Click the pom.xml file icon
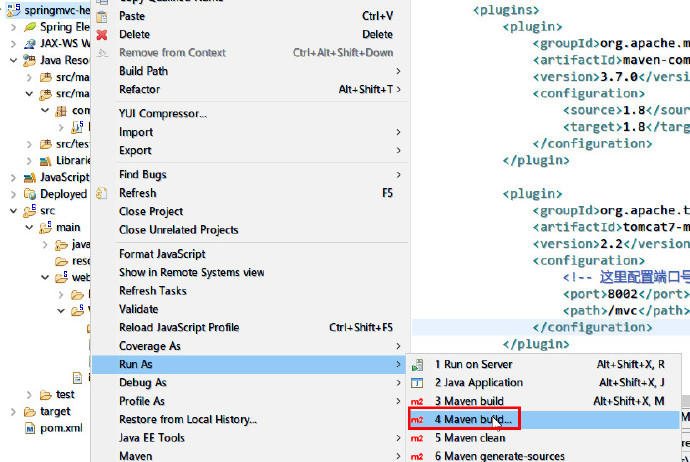This screenshot has height=462, width=690. [x=29, y=428]
